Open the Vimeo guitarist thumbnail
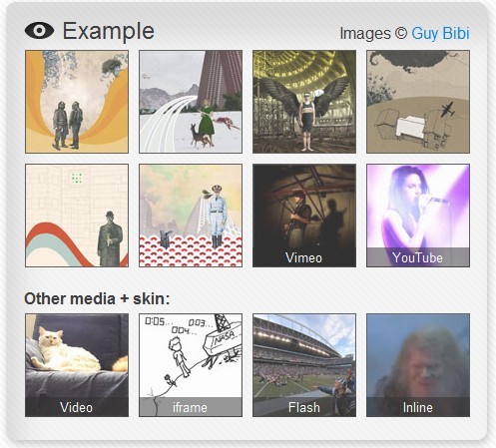The height and width of the screenshot is (448, 496). (304, 216)
